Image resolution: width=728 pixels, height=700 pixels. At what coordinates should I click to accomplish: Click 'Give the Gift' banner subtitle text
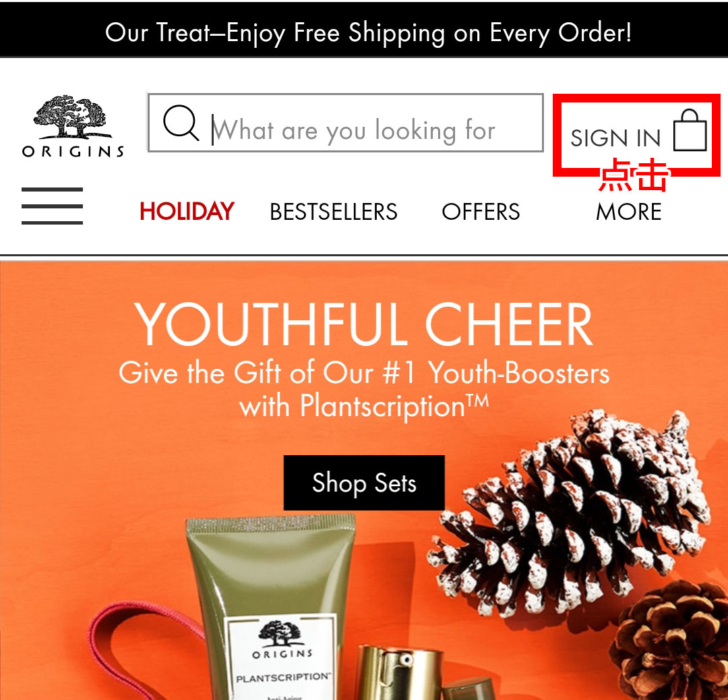[x=363, y=390]
